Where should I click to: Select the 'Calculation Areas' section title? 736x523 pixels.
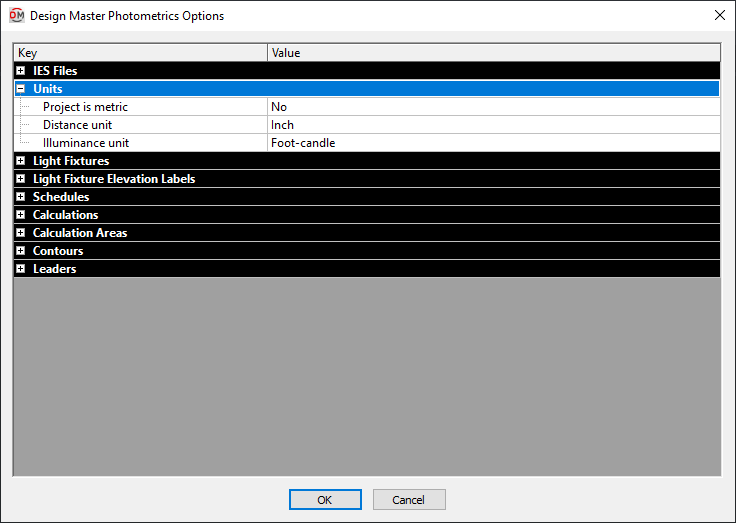tap(80, 233)
